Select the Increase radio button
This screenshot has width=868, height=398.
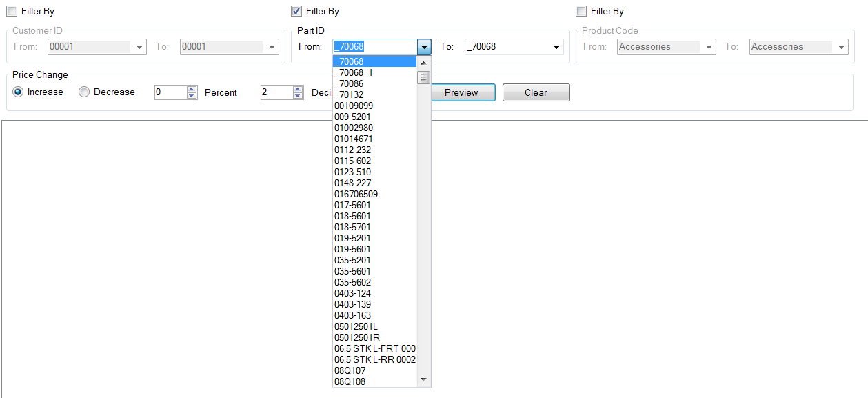[x=18, y=92]
